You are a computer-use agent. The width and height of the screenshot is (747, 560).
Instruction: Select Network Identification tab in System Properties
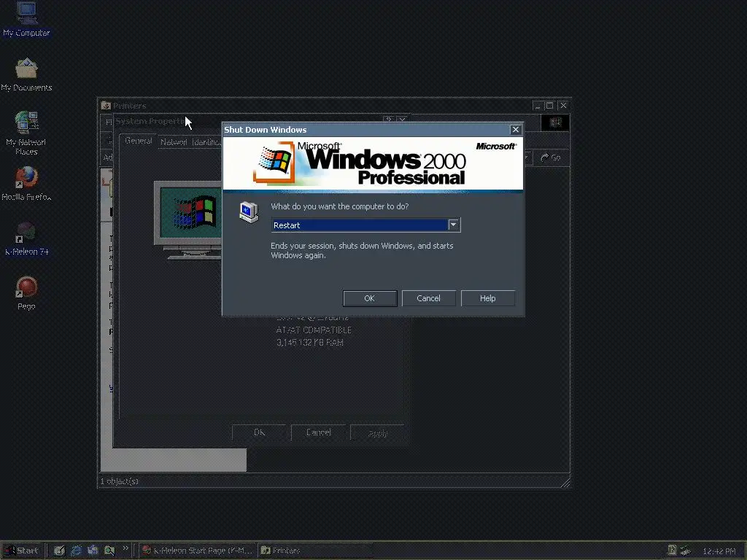coord(190,142)
